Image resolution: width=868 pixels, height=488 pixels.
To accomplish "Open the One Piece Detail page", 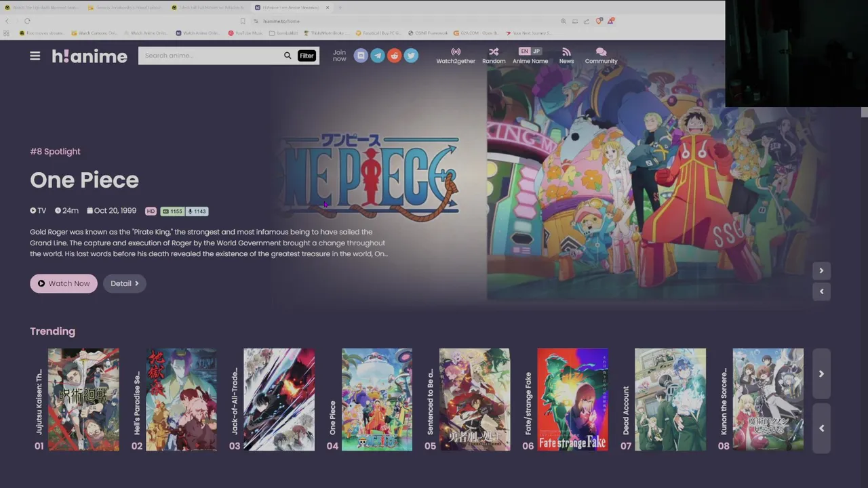I will (x=125, y=283).
